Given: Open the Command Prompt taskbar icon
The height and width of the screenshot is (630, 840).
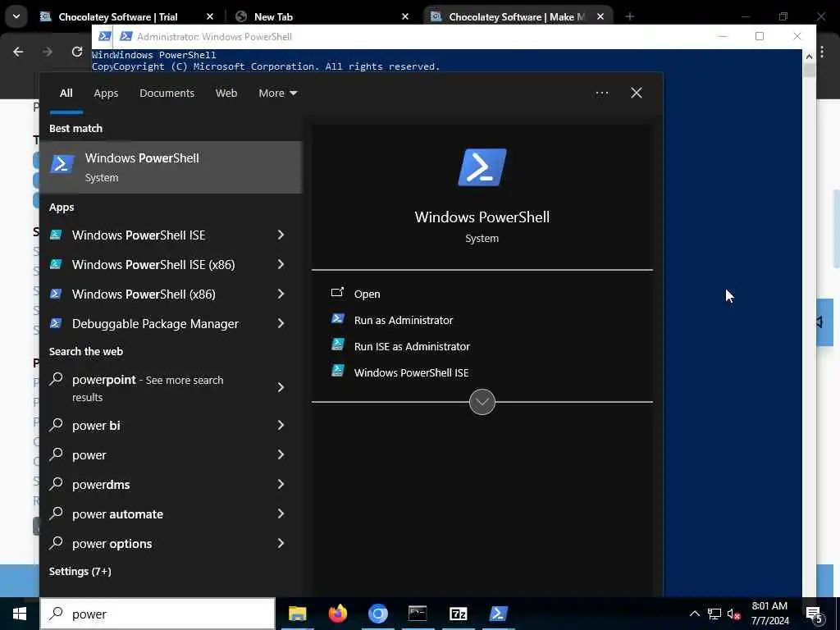Looking at the screenshot, I should tap(418, 614).
